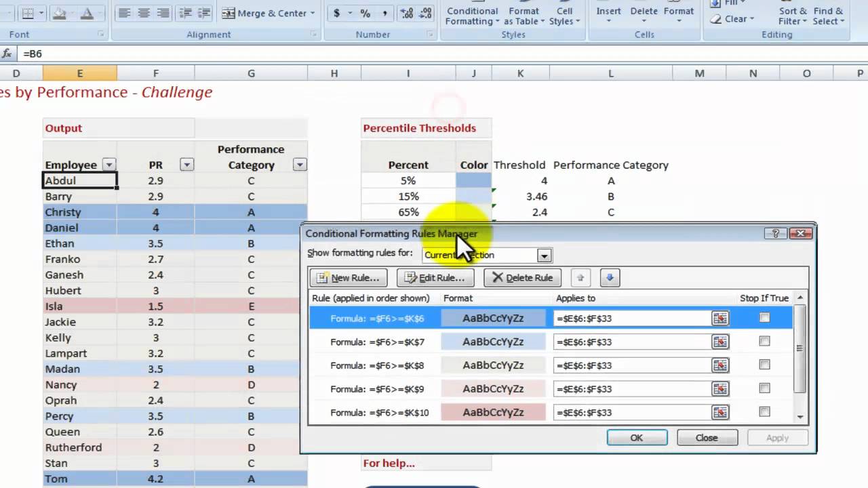This screenshot has width=868, height=488.
Task: Click the Decrease Indent icon
Action: [185, 13]
